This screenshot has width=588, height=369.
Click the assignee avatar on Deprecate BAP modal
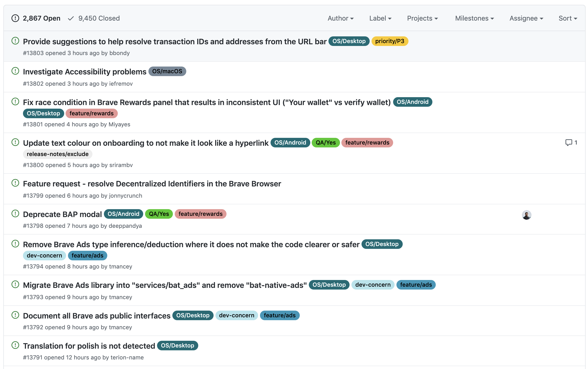click(x=526, y=215)
